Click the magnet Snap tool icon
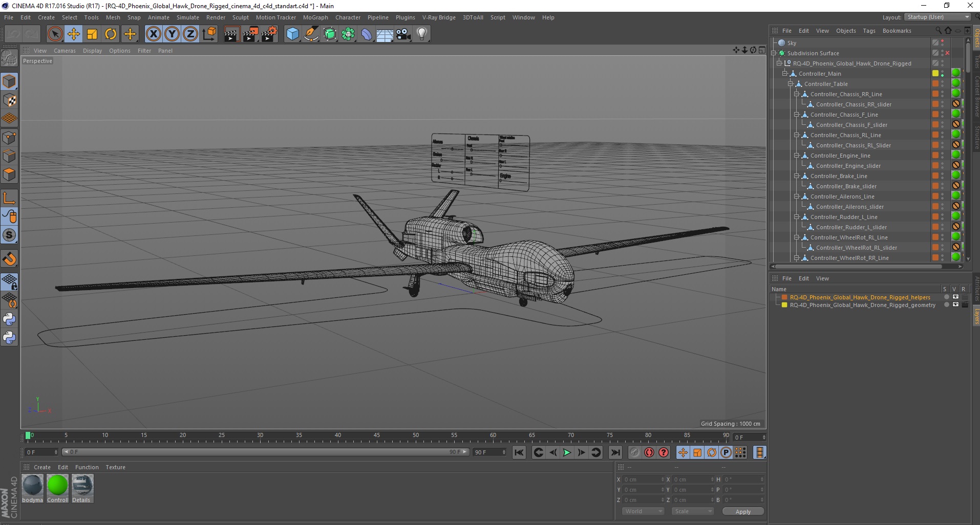980x525 pixels. point(9,259)
